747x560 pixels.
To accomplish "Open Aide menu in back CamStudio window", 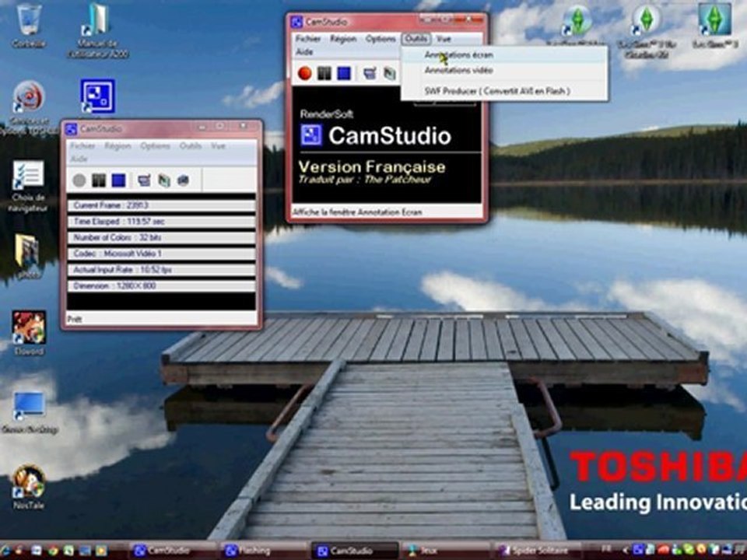I will (x=79, y=159).
